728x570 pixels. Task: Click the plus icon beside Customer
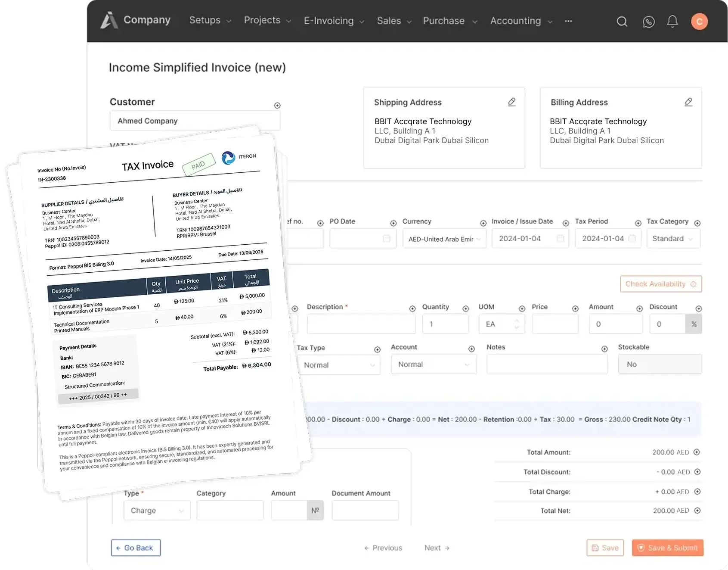277,106
